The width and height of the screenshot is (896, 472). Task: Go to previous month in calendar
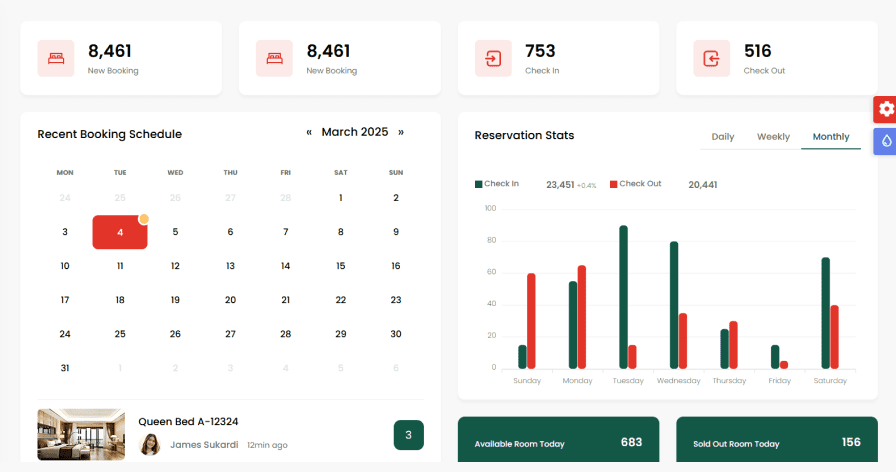click(309, 132)
